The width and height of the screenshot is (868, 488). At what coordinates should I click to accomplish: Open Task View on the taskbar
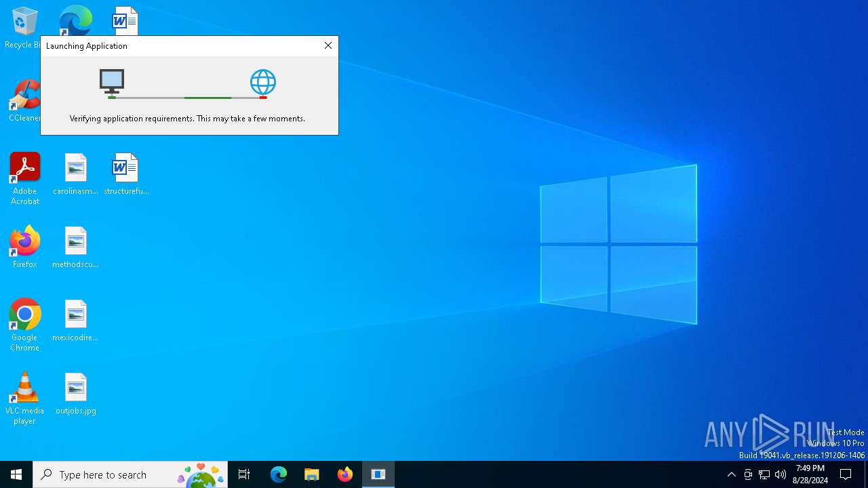coord(244,474)
